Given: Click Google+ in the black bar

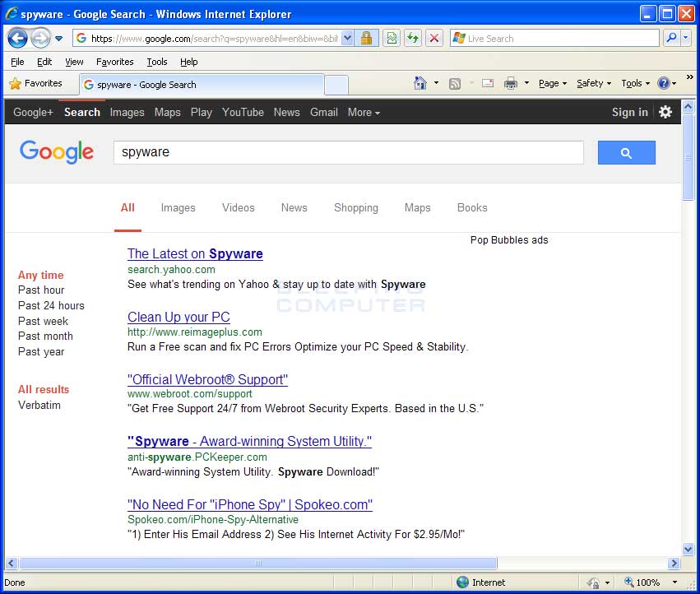Looking at the screenshot, I should pos(33,112).
